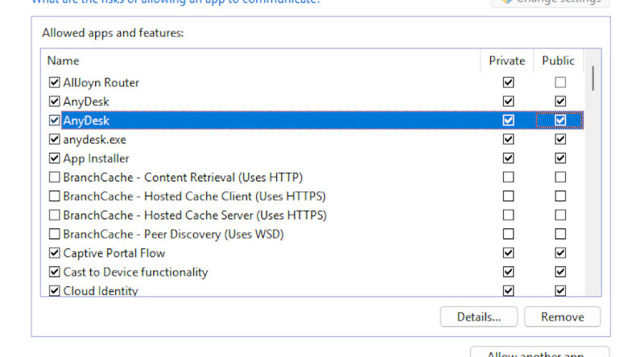Image resolution: width=644 pixels, height=357 pixels.
Task: Open the risks of allowing an app link
Action: click(x=175, y=2)
